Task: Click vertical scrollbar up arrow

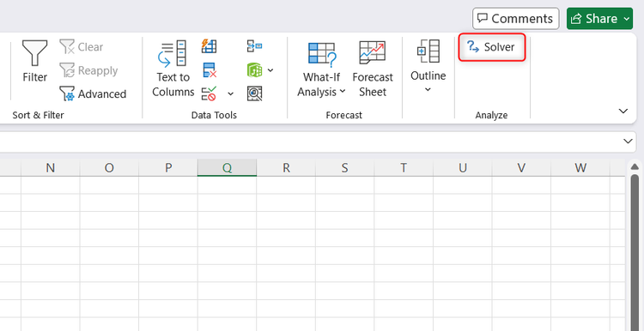Action: (635, 166)
